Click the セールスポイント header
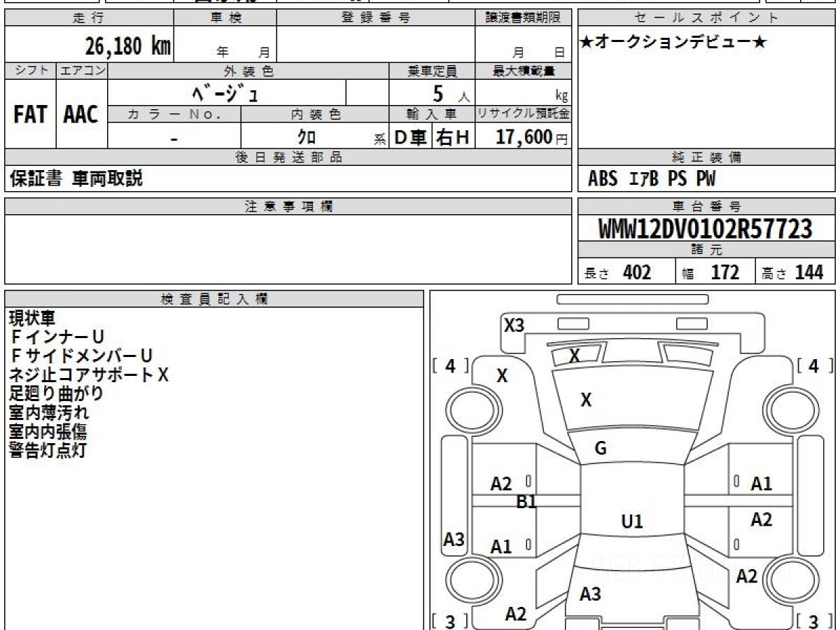840x630 pixels. (706, 19)
